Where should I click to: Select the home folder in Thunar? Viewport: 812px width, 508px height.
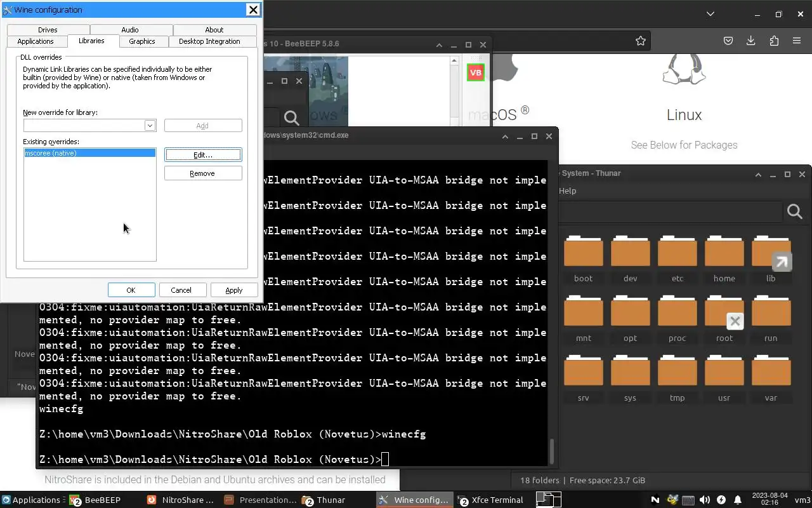tap(724, 259)
